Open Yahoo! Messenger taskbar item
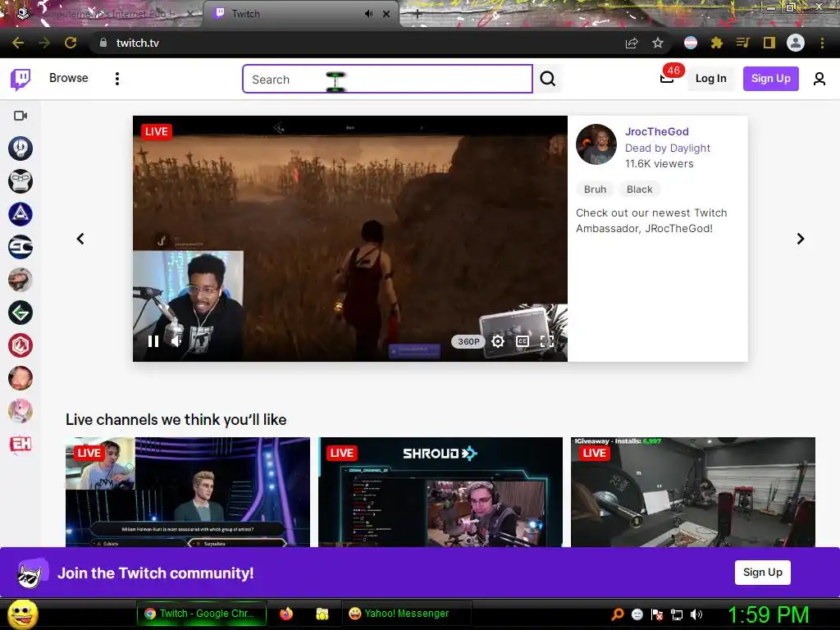Viewport: 840px width, 630px height. 406,614
